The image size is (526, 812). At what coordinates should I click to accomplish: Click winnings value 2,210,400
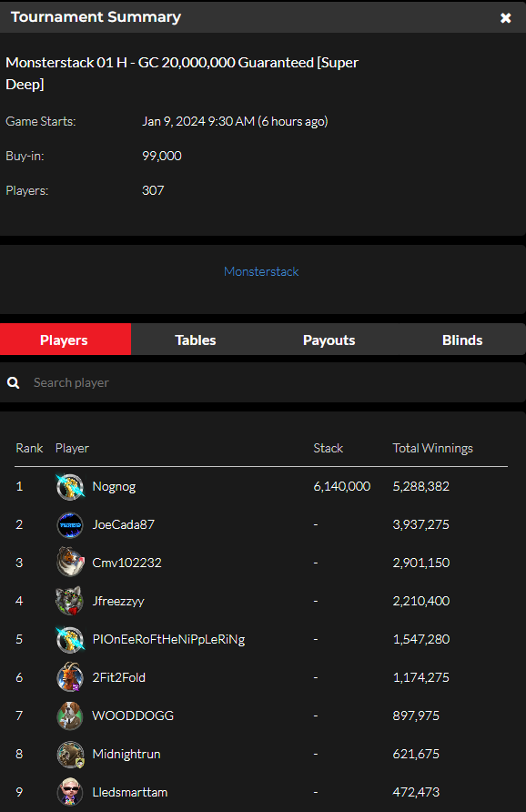pos(421,601)
